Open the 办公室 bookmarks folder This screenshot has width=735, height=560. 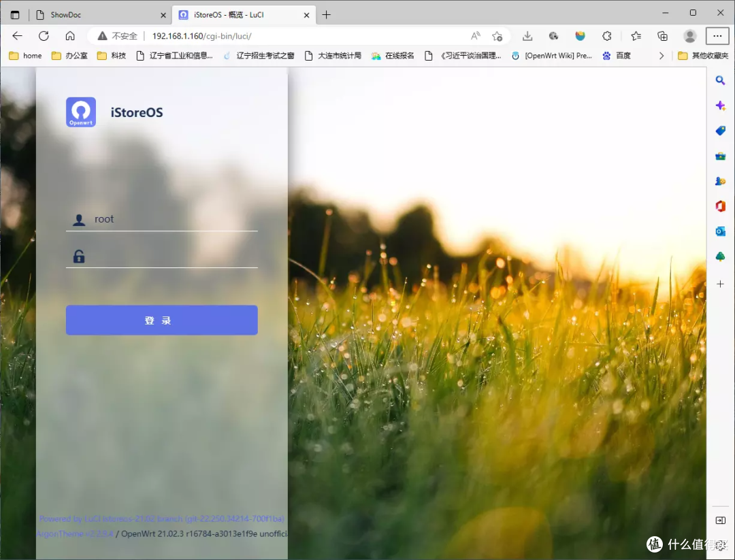[69, 56]
